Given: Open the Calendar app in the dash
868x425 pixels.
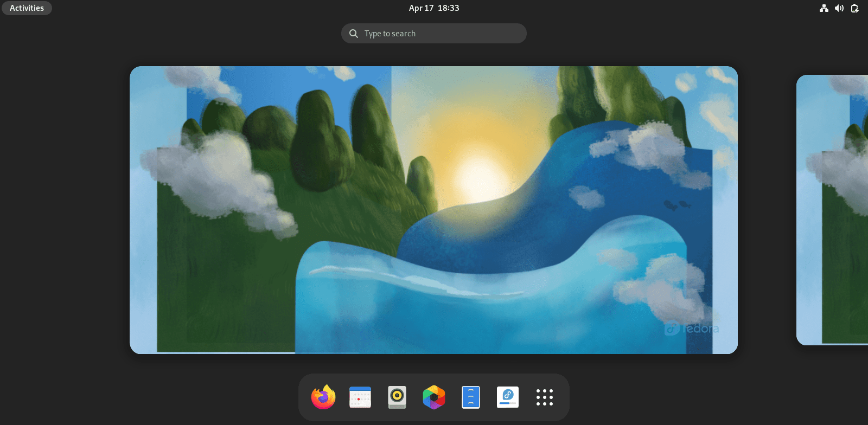Looking at the screenshot, I should [360, 397].
